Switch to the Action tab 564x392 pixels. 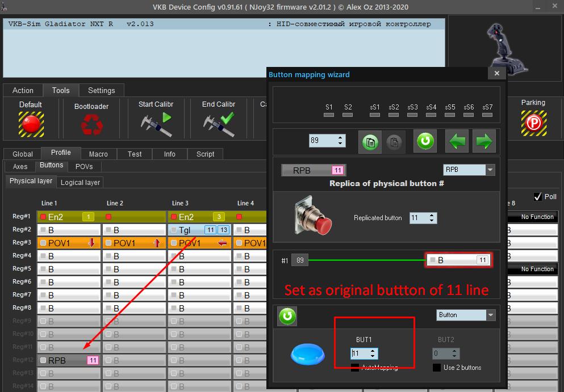pyautogui.click(x=23, y=91)
